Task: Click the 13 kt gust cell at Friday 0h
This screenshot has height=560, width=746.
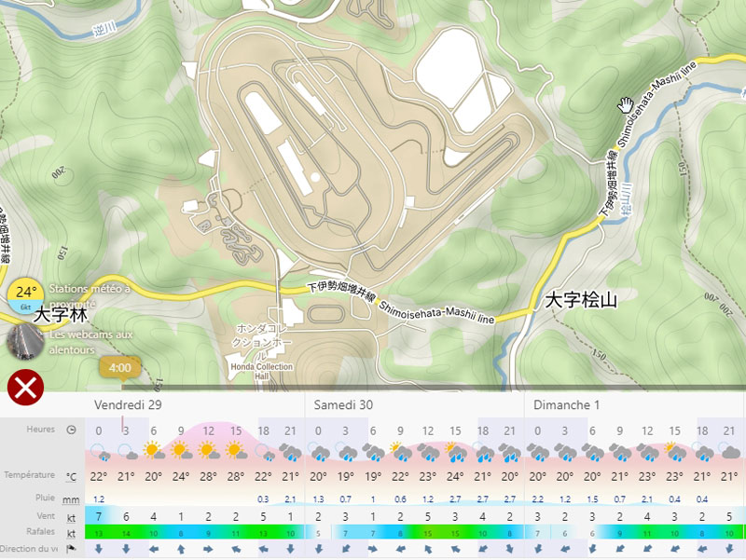Action: pos(99,533)
